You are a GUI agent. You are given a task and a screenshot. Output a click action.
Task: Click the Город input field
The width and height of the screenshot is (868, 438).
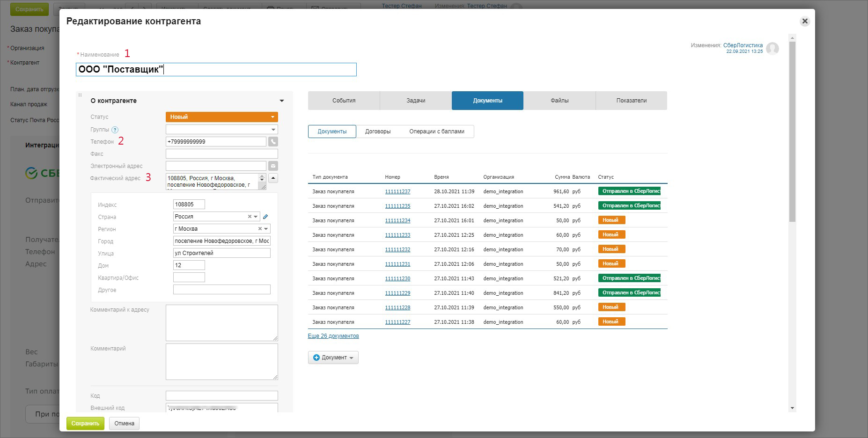coord(222,241)
